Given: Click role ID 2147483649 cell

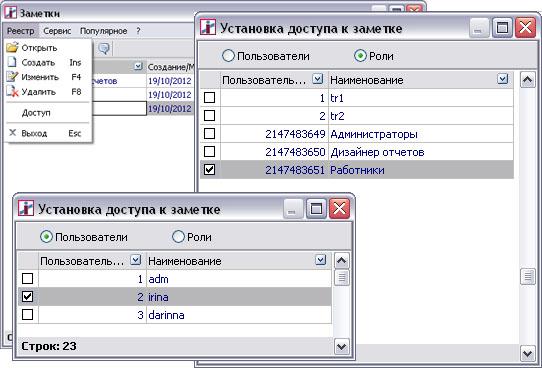Looking at the screenshot, I should coord(274,134).
